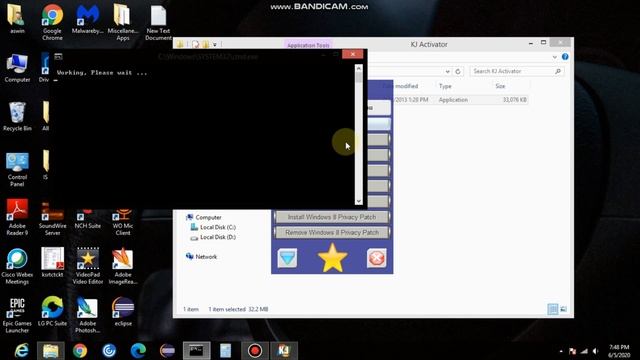
Task: Launch Cisco Webex Meetings shortcut
Action: (x=17, y=266)
